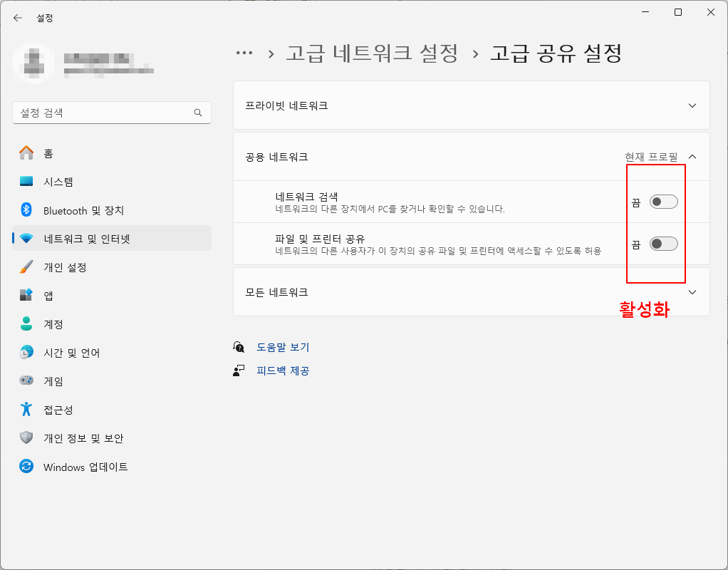Turn on 파일 및 프린터 공유 switch
Screen dimensions: 728x570
click(x=664, y=243)
